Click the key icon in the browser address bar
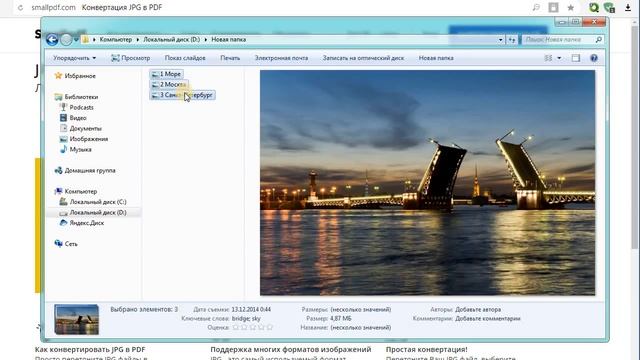 (536, 7)
